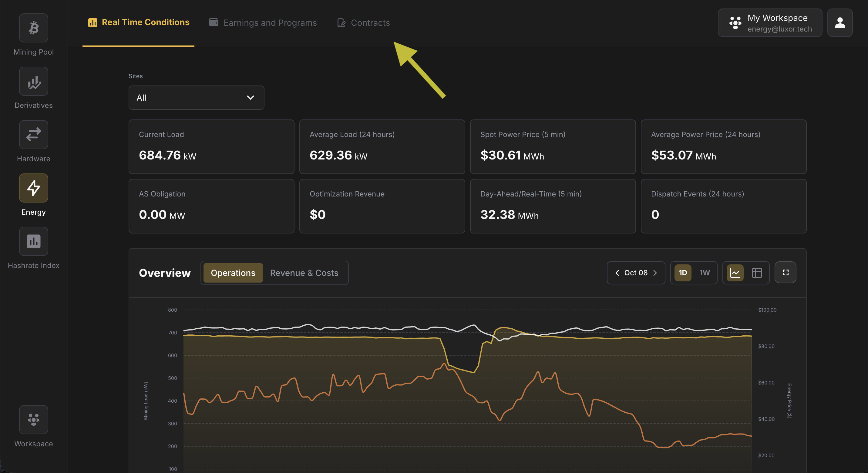Switch to Real Time Conditions tab
This screenshot has height=473, width=868.
(x=139, y=22)
